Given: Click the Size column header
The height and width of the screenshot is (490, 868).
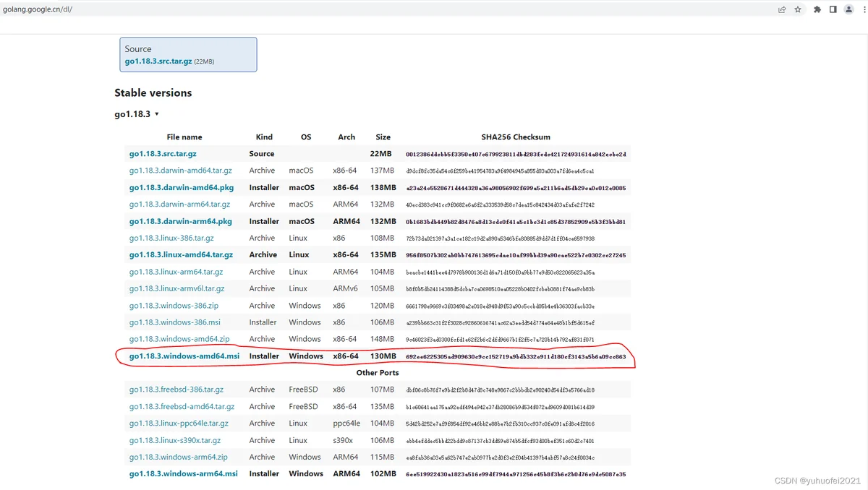Looking at the screenshot, I should click(x=383, y=137).
